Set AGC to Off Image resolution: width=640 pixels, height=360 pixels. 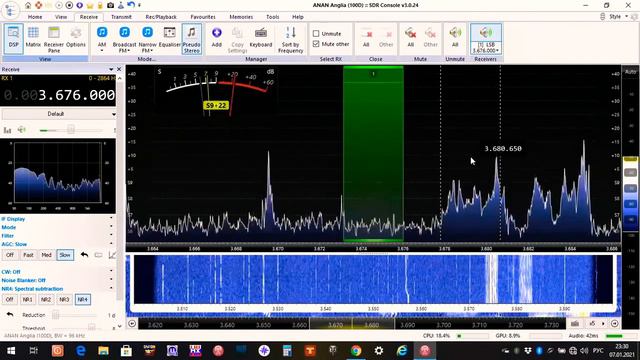[10, 255]
